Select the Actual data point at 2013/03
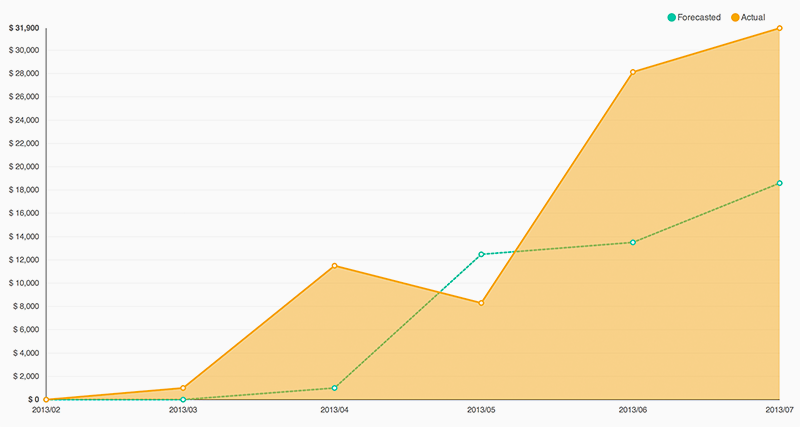The image size is (800, 427). tap(183, 388)
